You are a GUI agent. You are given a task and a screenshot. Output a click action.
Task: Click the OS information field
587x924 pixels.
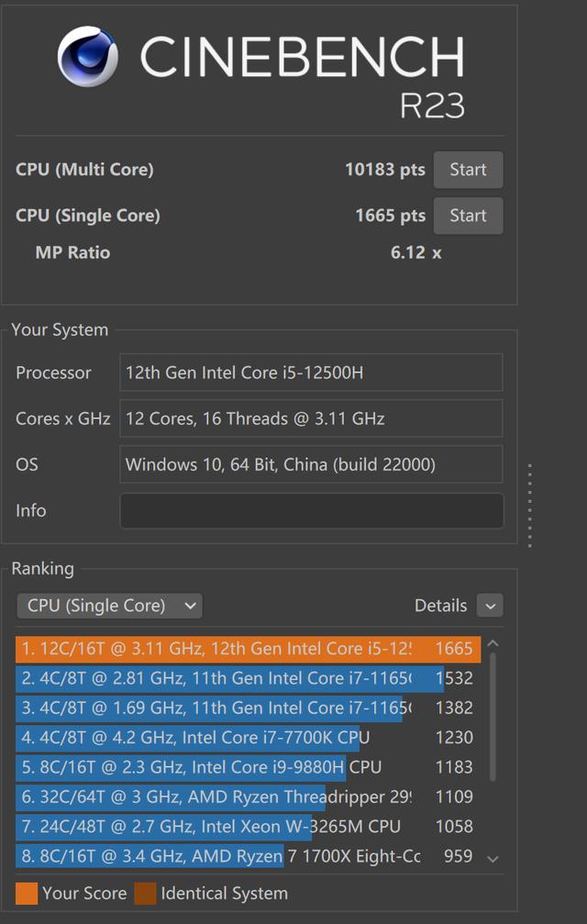point(311,464)
